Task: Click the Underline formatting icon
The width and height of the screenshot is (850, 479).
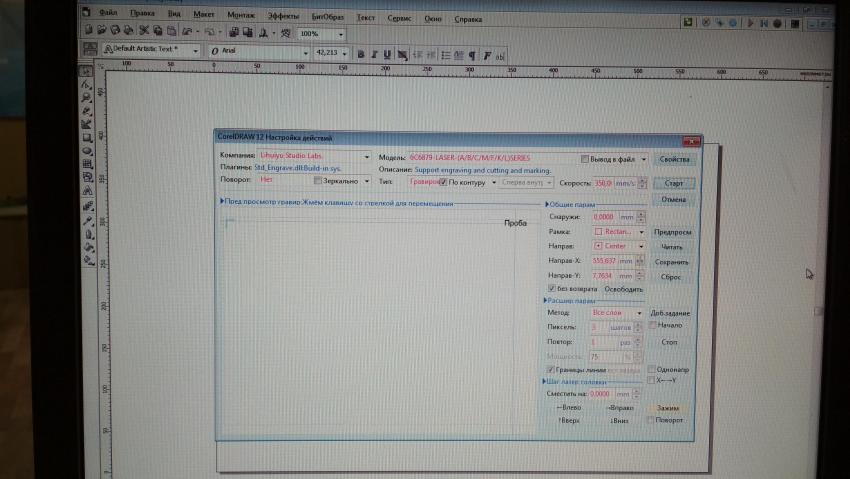Action: click(x=388, y=54)
